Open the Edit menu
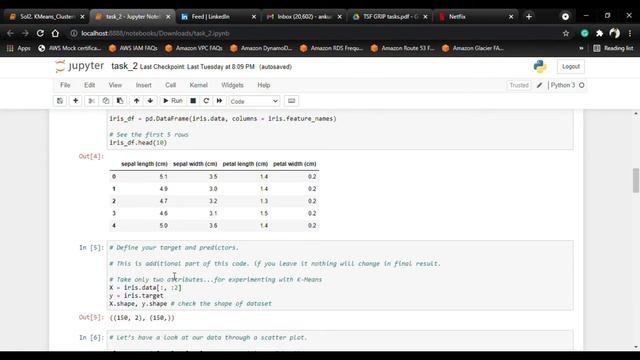Screen dimensions: 640x360 click(89, 85)
